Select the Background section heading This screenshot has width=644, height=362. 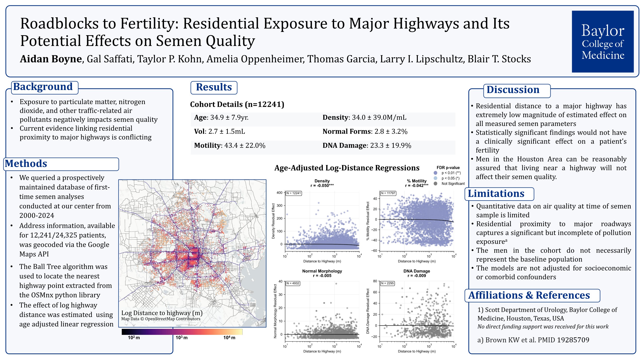click(43, 87)
